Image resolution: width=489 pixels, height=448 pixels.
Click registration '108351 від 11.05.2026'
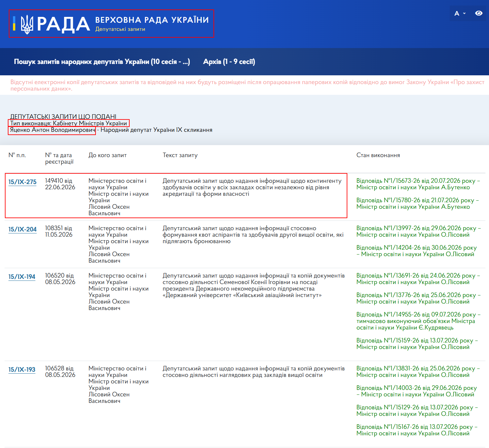59,231
